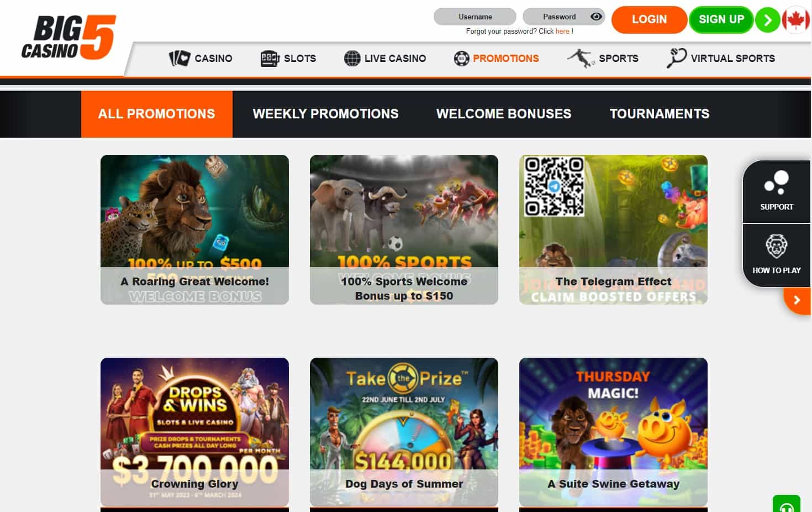The width and height of the screenshot is (812, 512).
Task: Select the Welcome Bonuses tab
Action: click(504, 114)
